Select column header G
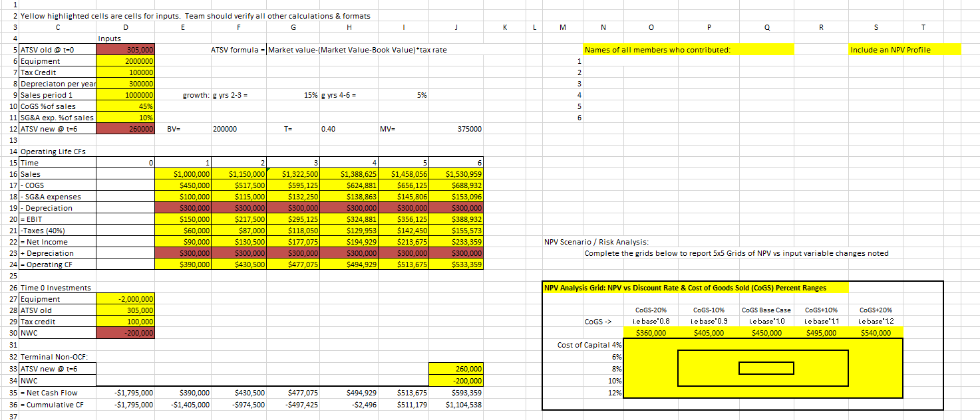The height and width of the screenshot is (420, 980). (293, 27)
